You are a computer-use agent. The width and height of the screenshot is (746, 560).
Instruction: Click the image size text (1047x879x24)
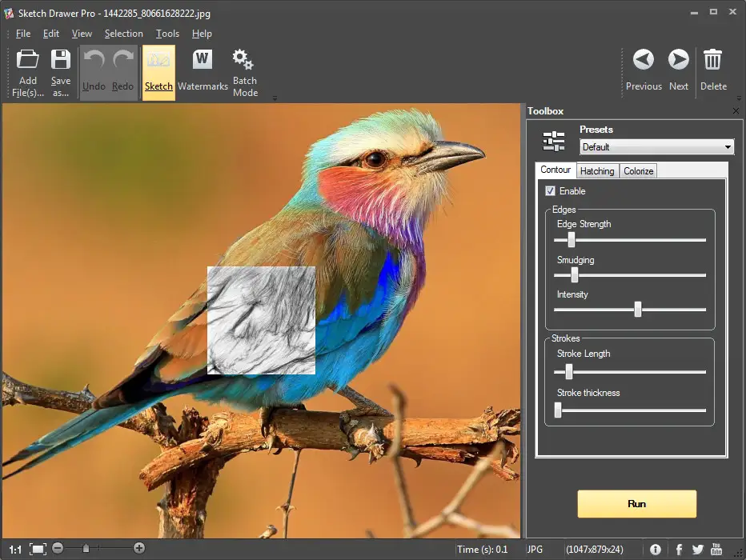pos(594,550)
